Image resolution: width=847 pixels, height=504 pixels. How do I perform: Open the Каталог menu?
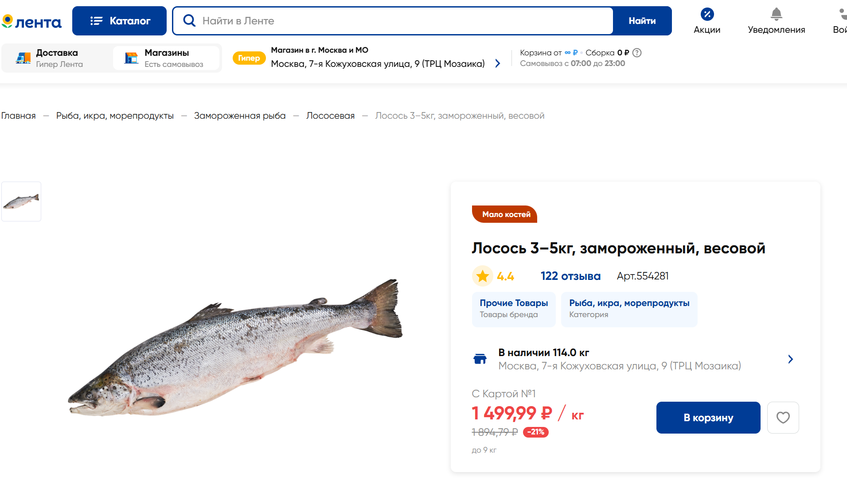coord(119,21)
